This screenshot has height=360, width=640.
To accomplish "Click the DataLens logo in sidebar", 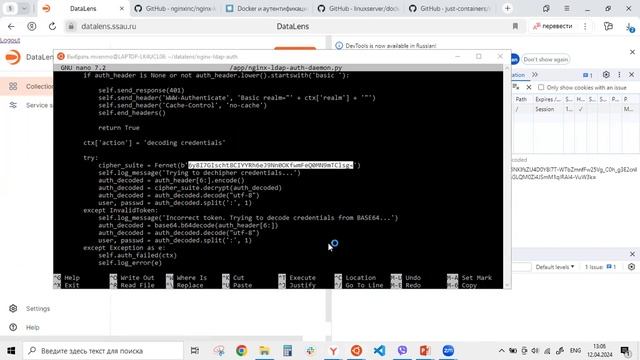I will coord(13,57).
